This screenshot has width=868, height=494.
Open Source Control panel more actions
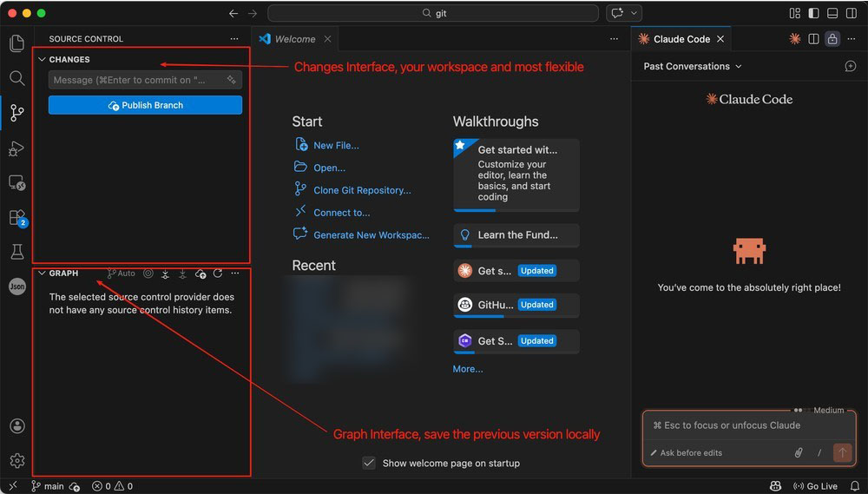point(234,39)
